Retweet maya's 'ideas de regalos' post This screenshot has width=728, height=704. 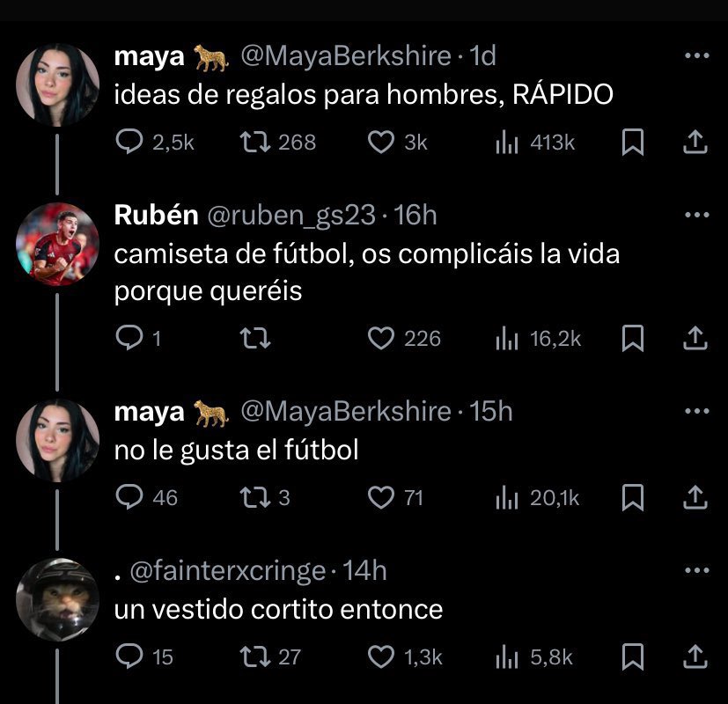(254, 142)
